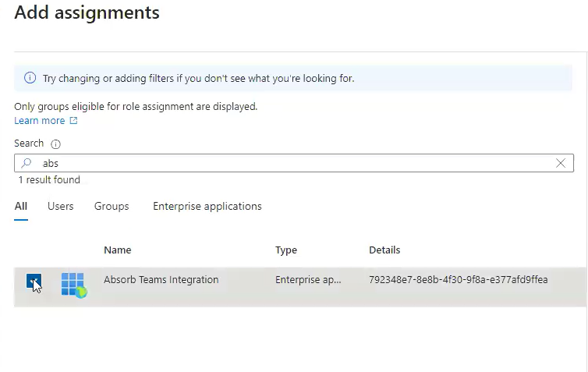Viewport: 588px width, 372px height.
Task: Click the Search info icon
Action: (x=55, y=144)
